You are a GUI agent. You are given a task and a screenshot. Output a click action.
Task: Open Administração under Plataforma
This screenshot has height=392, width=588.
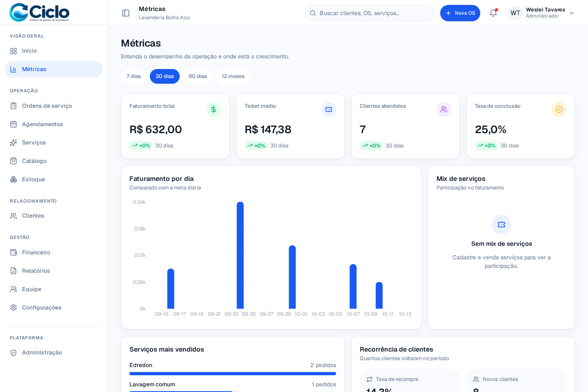coord(53,353)
